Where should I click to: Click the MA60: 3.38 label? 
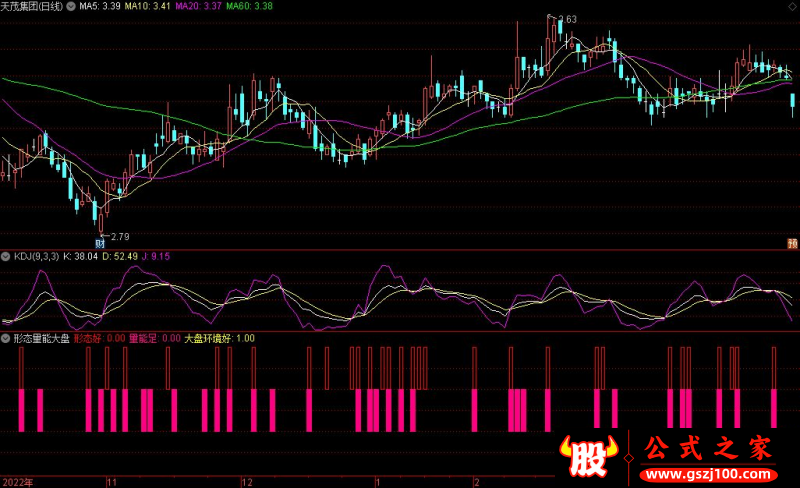(x=249, y=7)
